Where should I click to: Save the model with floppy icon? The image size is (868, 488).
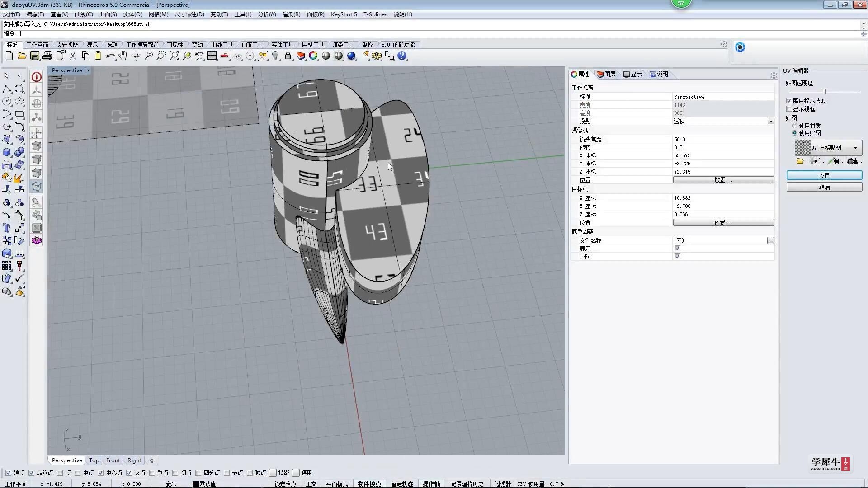(35, 56)
